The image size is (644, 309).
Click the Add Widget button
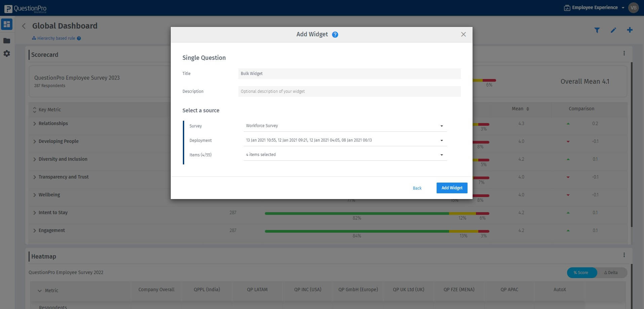(452, 188)
